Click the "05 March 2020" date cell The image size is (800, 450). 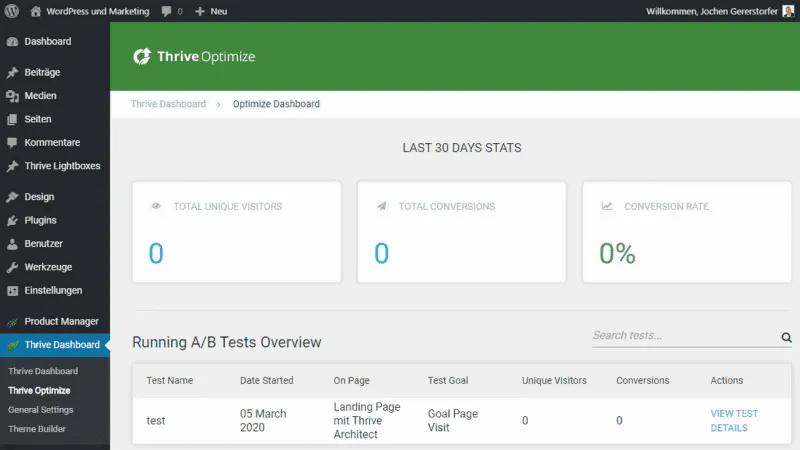[263, 421]
